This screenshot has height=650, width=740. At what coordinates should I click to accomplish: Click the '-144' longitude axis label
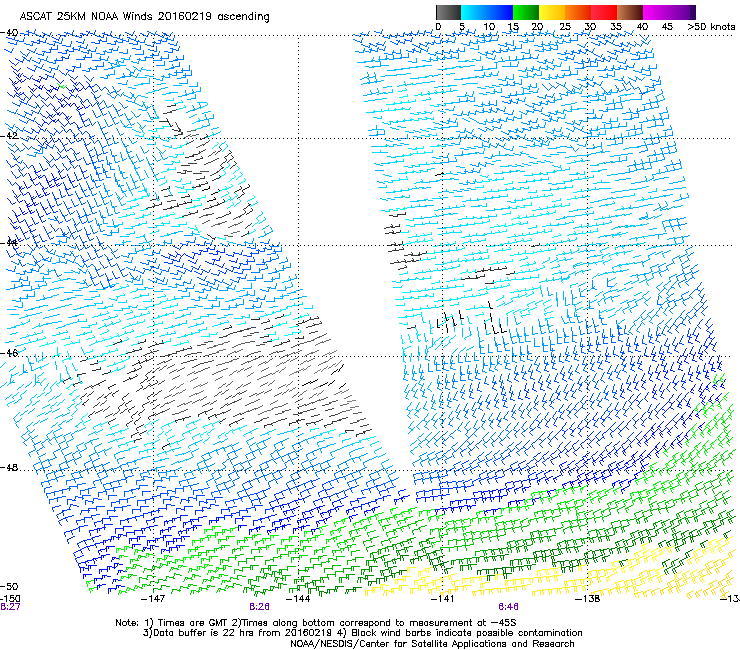coord(298,599)
